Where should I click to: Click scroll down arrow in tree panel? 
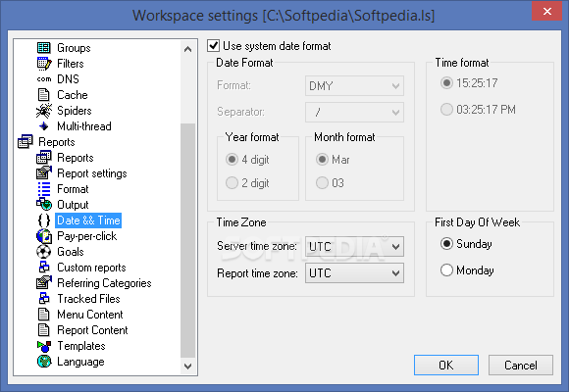pyautogui.click(x=188, y=366)
